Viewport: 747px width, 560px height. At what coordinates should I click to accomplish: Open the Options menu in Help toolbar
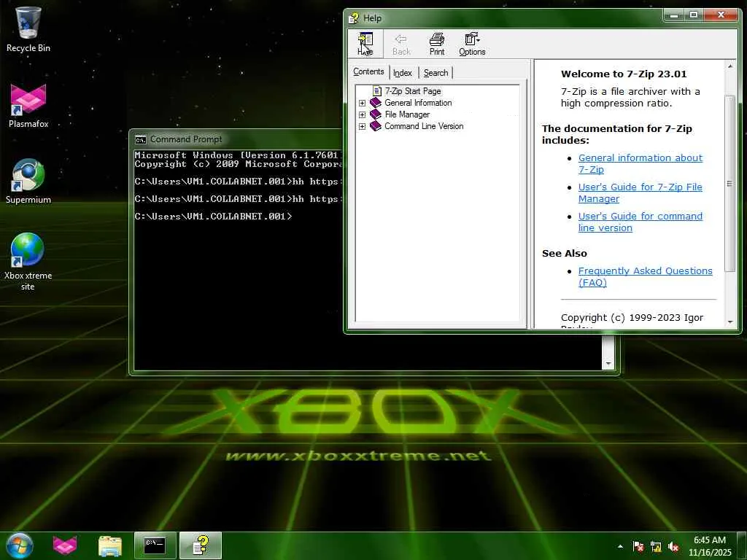click(x=472, y=44)
